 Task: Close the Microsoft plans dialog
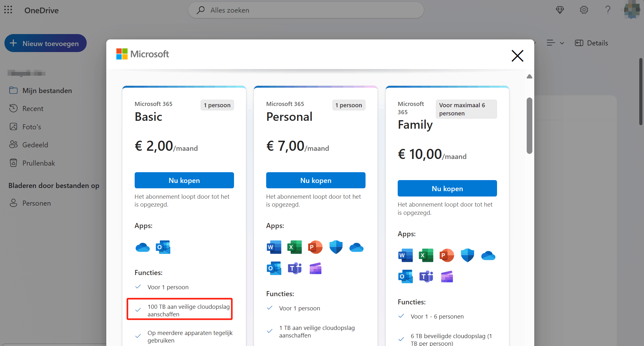517,56
